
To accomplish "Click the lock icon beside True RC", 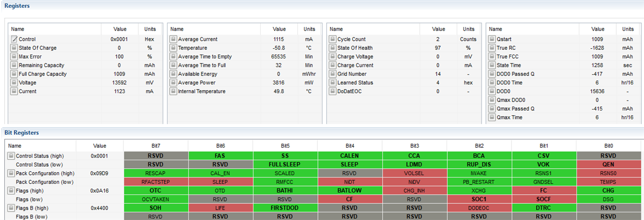I will [492, 48].
